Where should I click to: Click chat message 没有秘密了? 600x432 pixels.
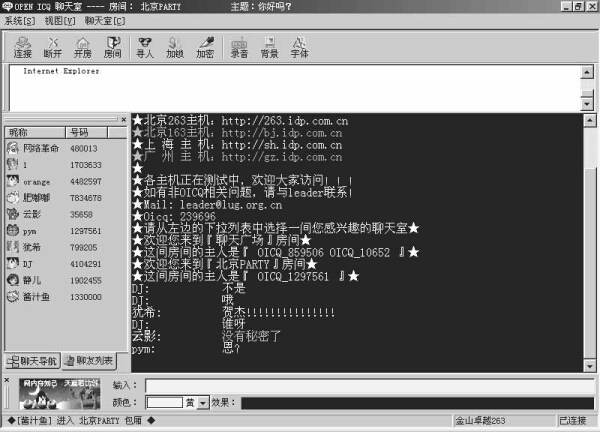click(x=251, y=336)
